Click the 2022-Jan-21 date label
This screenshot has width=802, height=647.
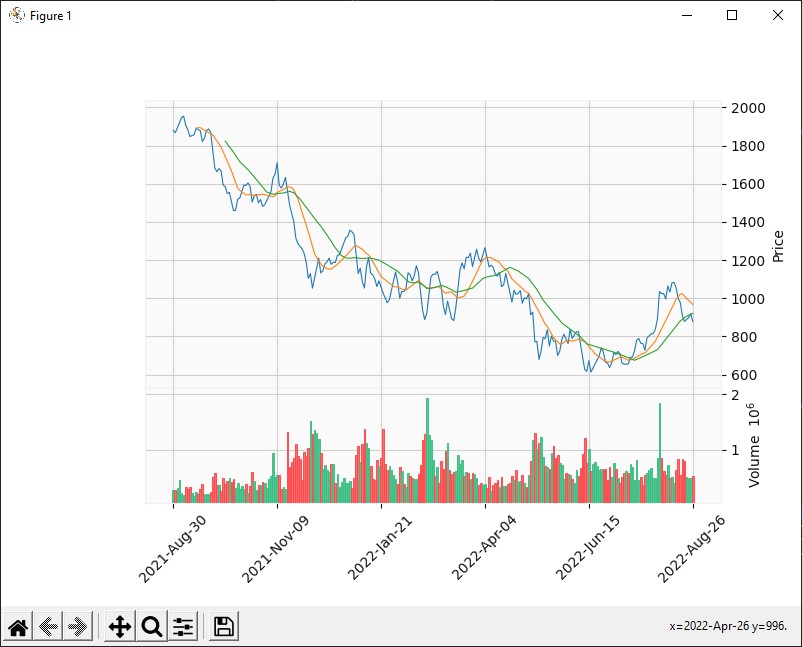pos(380,549)
